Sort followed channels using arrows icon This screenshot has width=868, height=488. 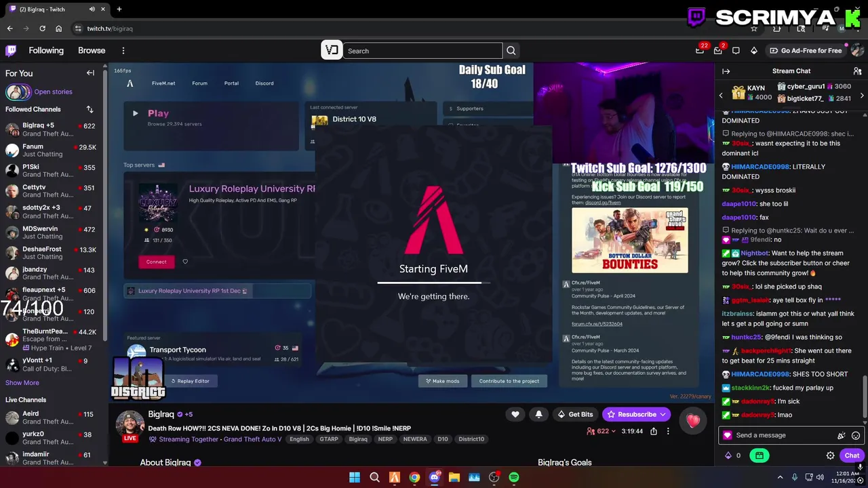(90, 109)
